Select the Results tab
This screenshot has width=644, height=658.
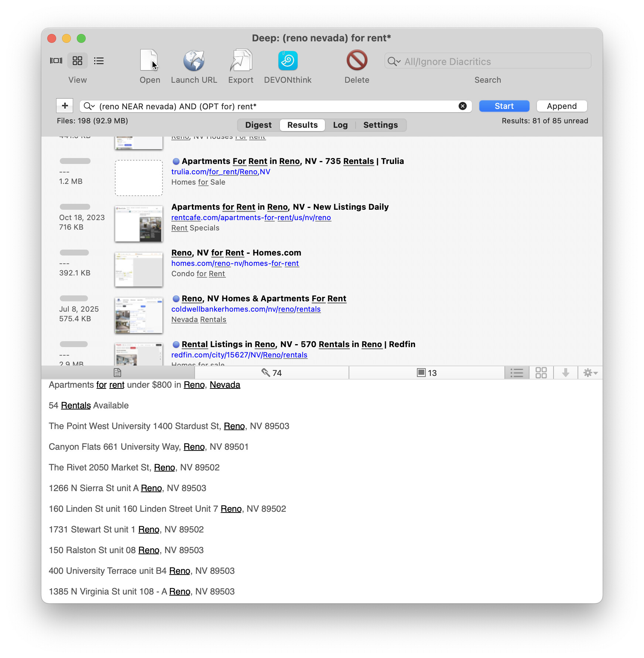point(302,125)
